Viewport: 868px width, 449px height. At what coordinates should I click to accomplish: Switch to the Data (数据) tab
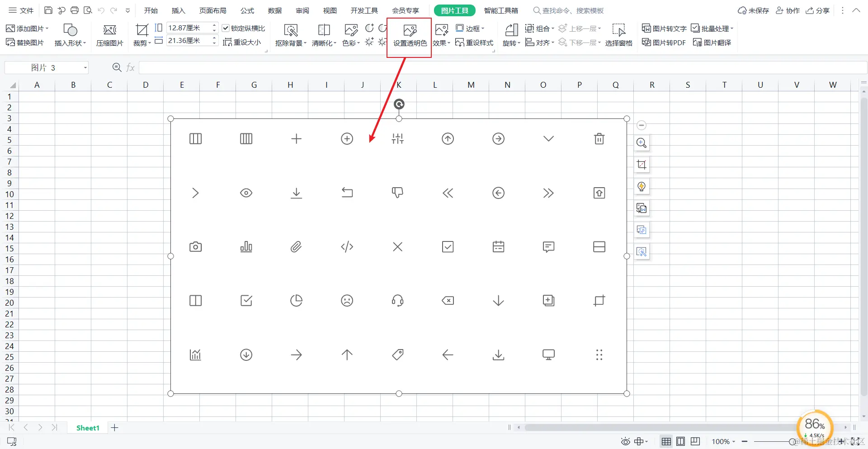[x=274, y=10]
